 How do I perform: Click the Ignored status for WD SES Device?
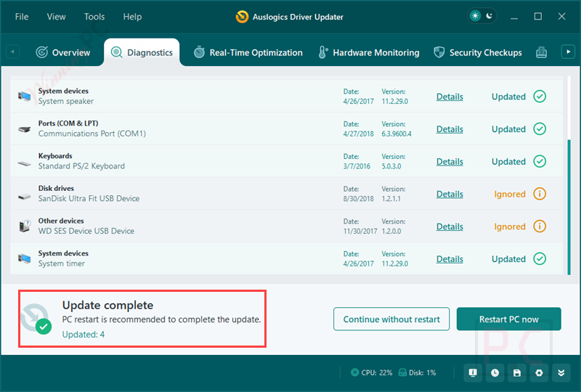pyautogui.click(x=510, y=226)
